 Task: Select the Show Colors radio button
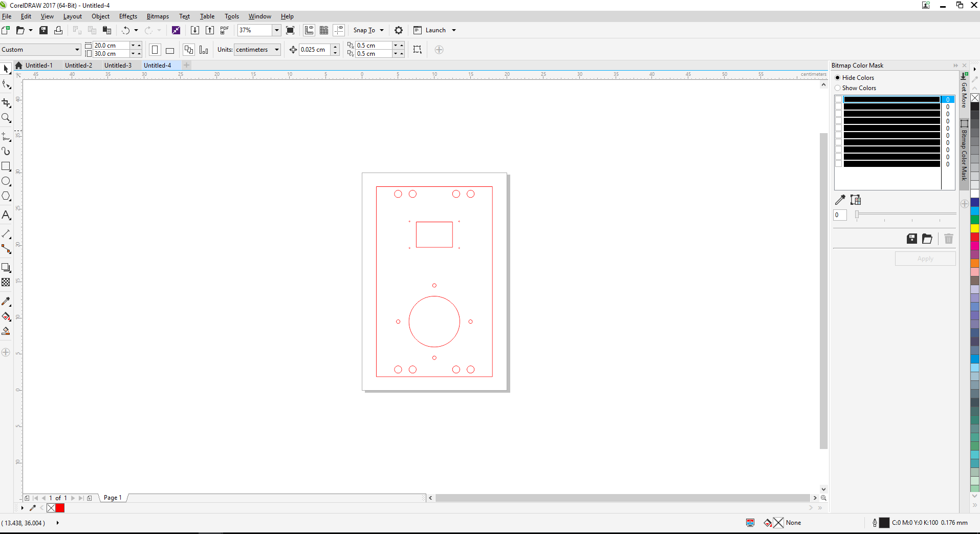coord(838,88)
